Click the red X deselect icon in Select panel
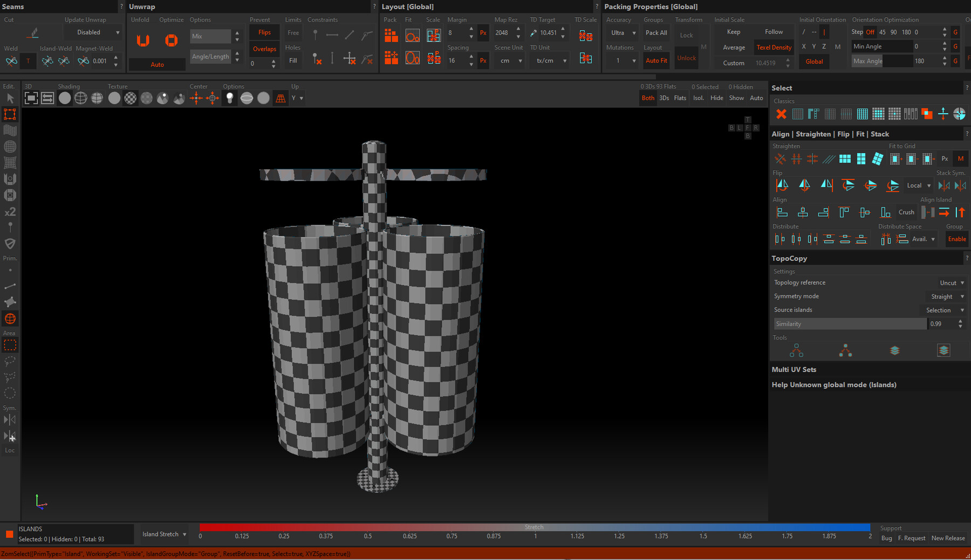Screen dimensions: 971x560 [x=781, y=114]
